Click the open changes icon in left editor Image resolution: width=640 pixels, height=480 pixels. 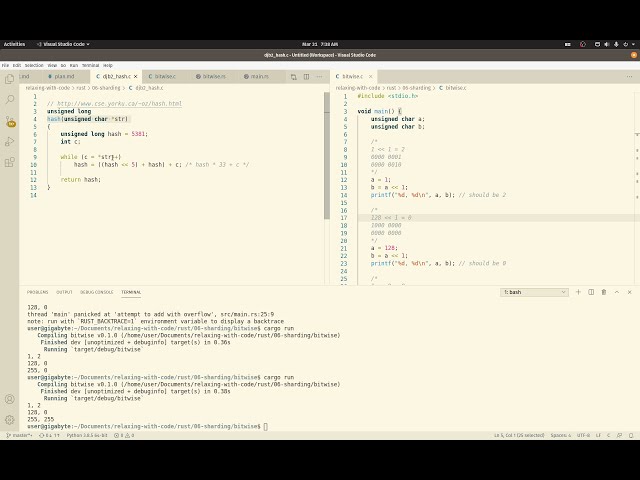[293, 77]
